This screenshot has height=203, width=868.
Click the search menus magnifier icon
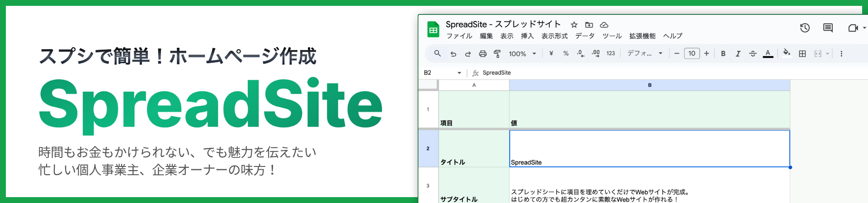coord(437,53)
